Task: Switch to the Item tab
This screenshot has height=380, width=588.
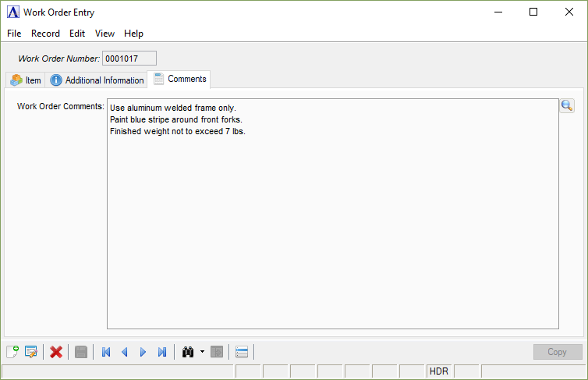Action: 25,80
